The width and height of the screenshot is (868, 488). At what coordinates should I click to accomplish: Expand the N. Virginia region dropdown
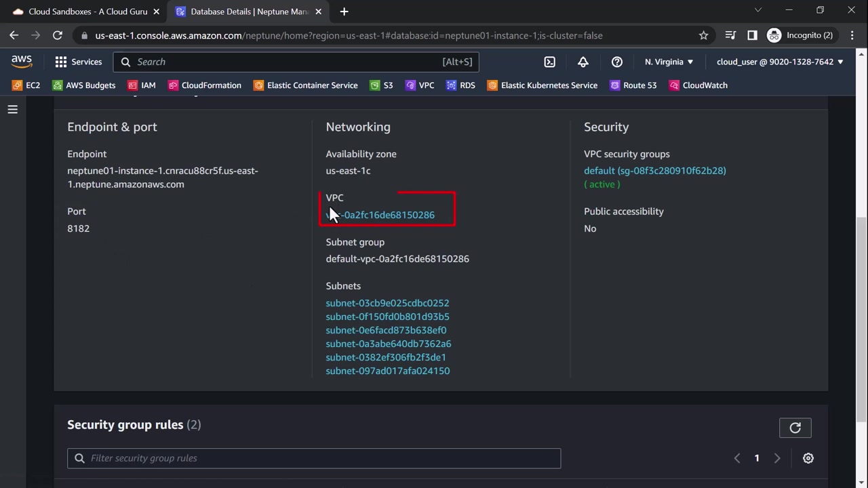click(669, 62)
